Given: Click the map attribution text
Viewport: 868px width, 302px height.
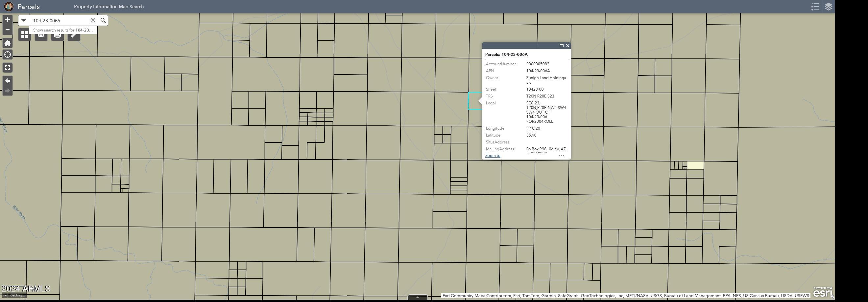Looking at the screenshot, I should [x=625, y=296].
